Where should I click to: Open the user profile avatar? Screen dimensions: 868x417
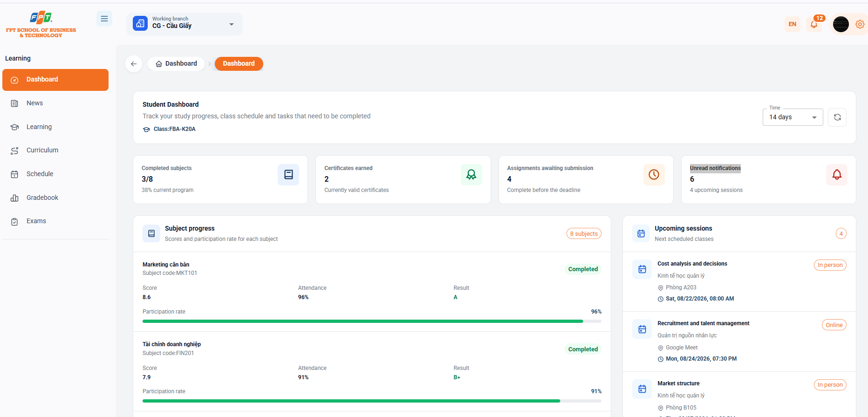[x=841, y=24]
